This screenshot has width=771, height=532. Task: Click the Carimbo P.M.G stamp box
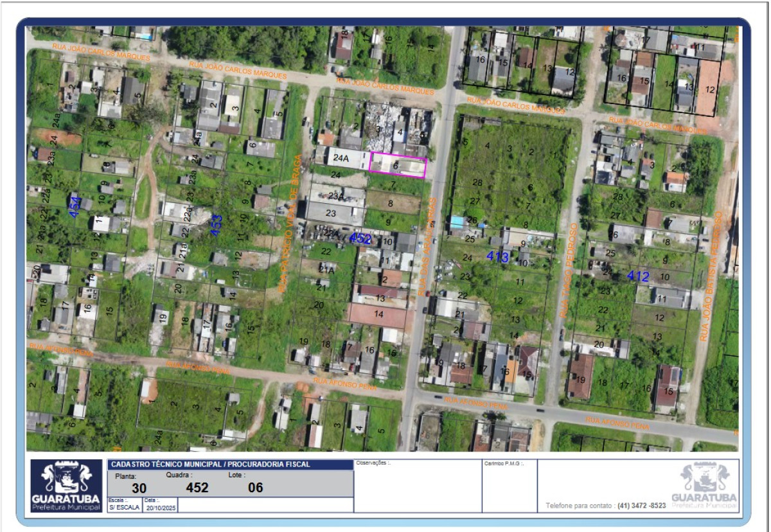tap(510, 485)
